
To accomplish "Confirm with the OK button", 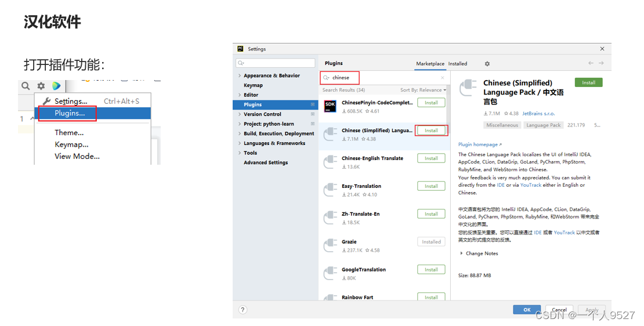I will tap(527, 310).
